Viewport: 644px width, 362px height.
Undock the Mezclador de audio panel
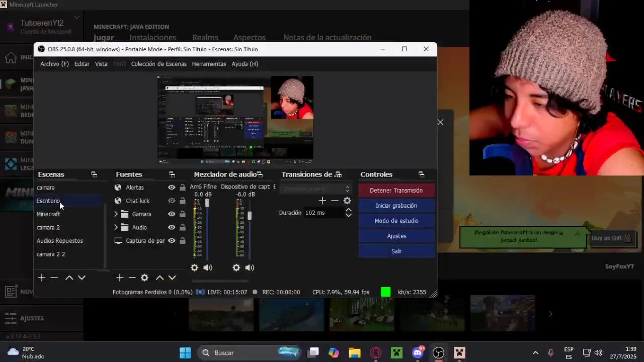(260, 174)
